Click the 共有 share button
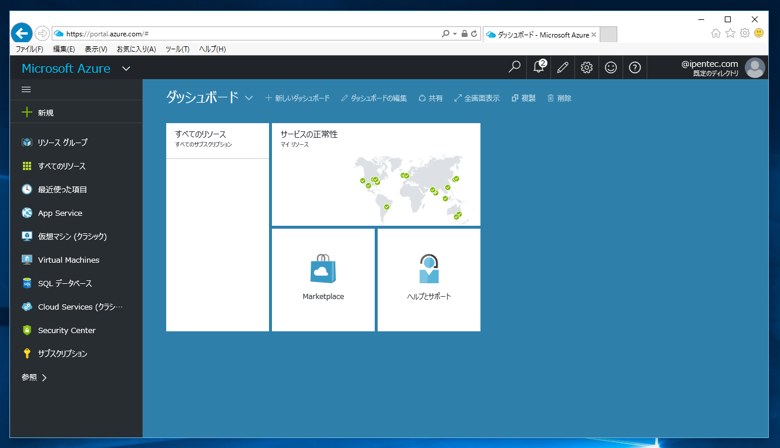 coord(430,98)
